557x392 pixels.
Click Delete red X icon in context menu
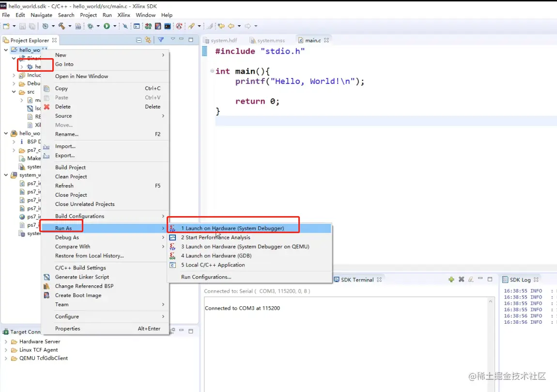[46, 107]
